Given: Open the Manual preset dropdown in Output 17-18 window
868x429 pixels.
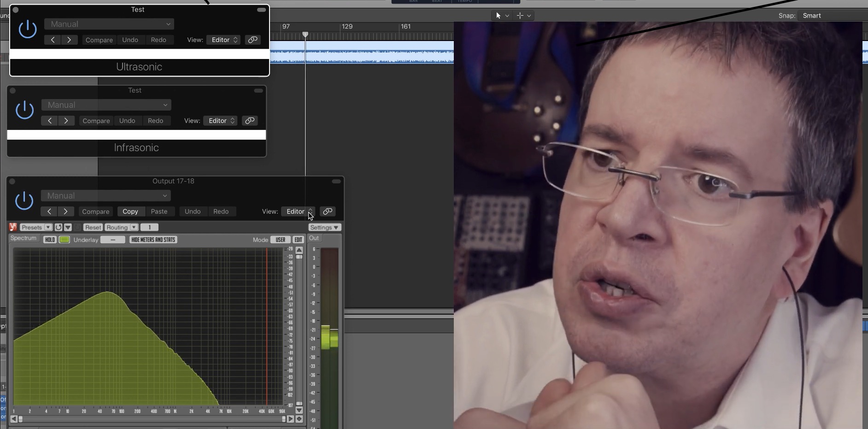Looking at the screenshot, I should pyautogui.click(x=106, y=196).
